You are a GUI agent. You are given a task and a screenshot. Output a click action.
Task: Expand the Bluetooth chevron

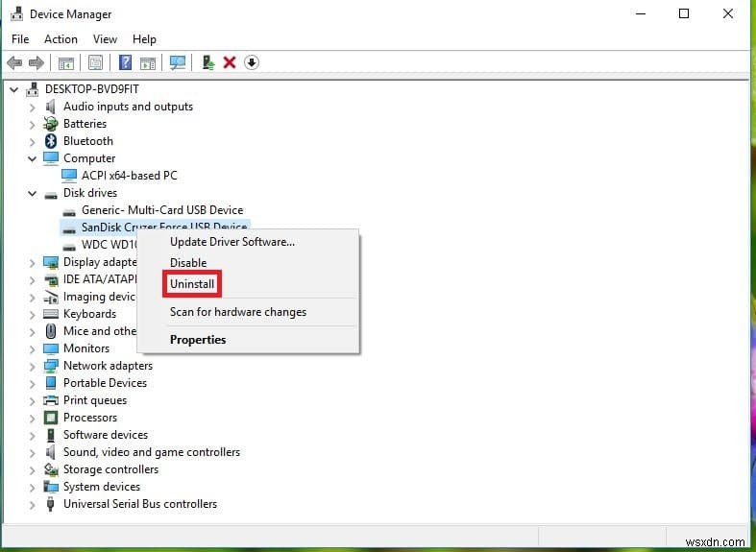coord(33,142)
